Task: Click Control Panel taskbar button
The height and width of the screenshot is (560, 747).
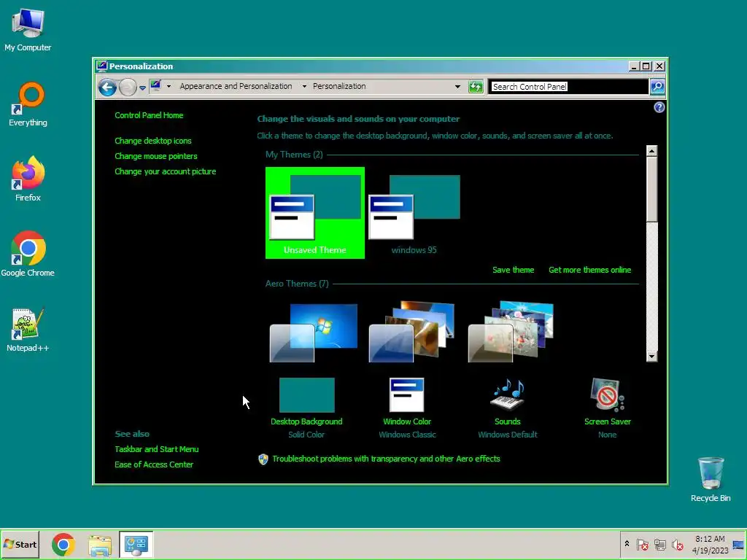Action: 136,544
